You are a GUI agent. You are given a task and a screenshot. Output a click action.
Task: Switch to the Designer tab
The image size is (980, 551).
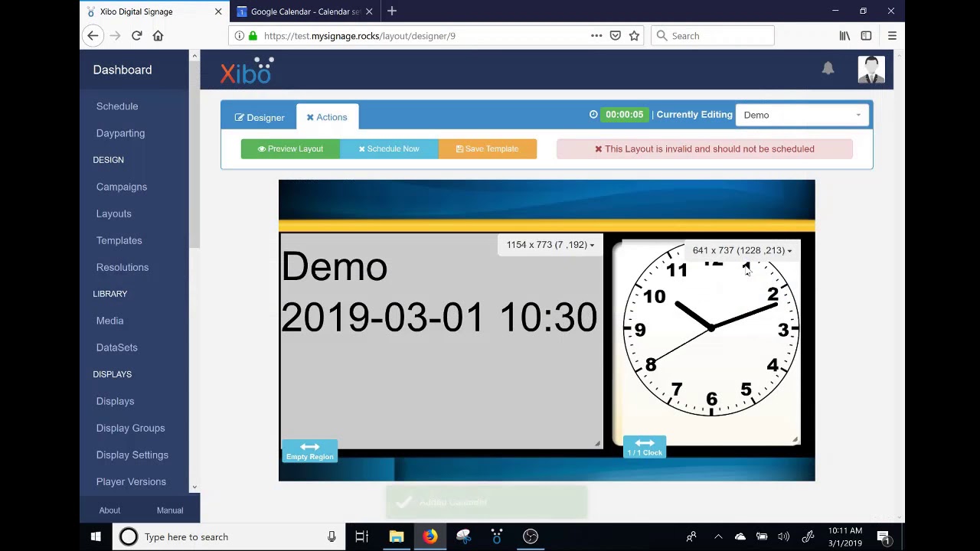[x=260, y=117]
